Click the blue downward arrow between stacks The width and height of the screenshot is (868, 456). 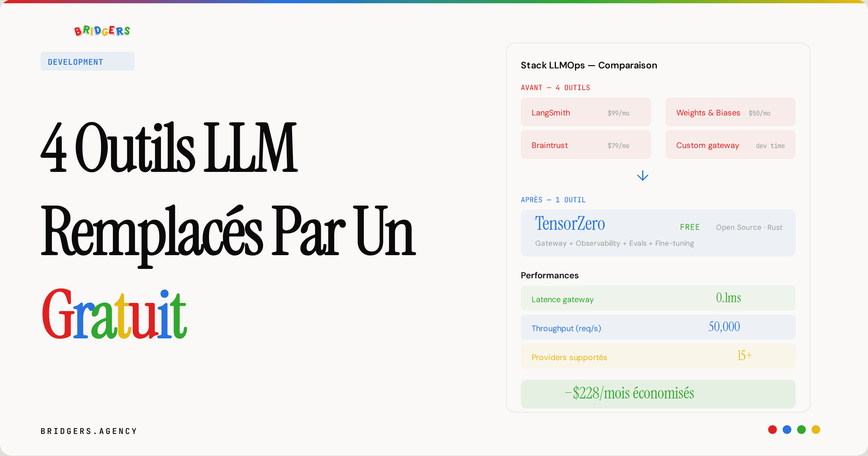(642, 176)
